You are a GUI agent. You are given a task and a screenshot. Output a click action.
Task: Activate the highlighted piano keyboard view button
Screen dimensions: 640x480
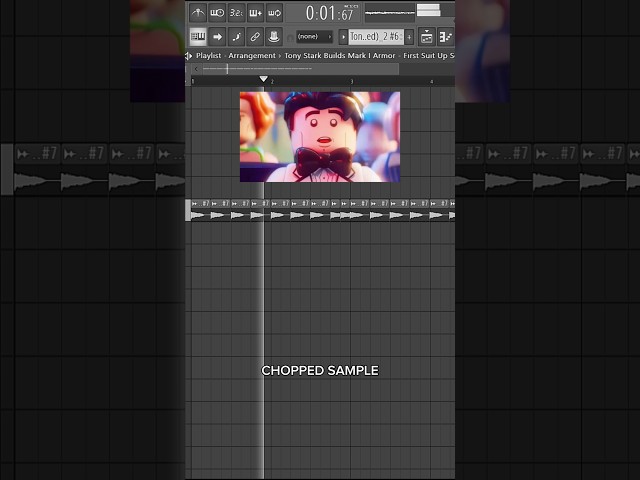coord(198,37)
